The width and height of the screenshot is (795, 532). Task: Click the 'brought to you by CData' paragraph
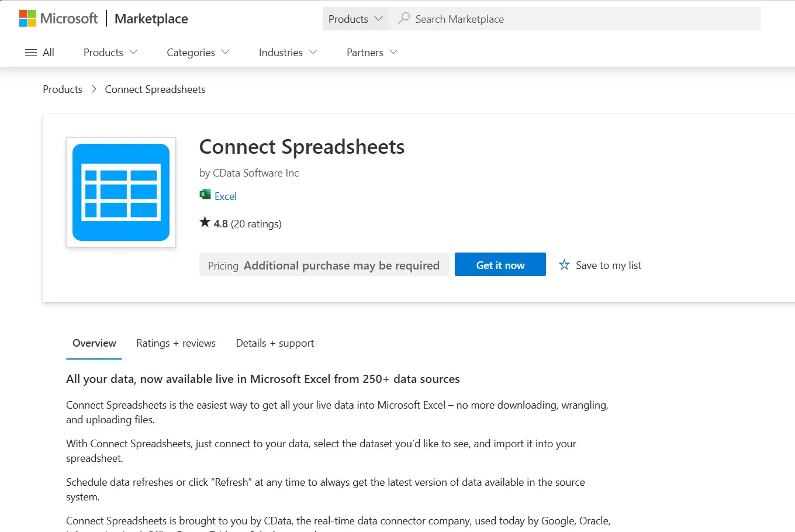click(338, 522)
